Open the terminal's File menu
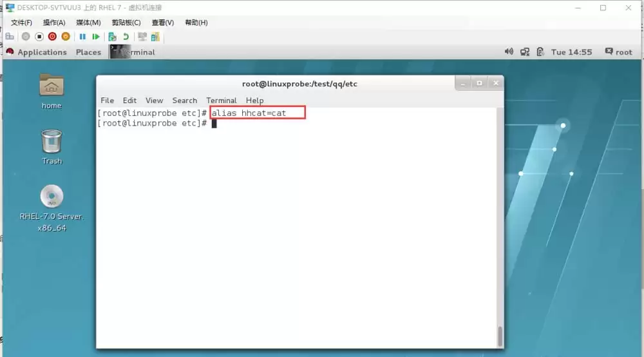 [107, 101]
